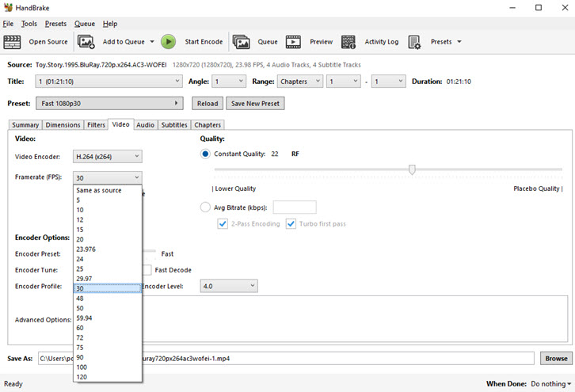Viewport: 575px width, 392px height.
Task: Click the Presets toolbar icon
Action: click(414, 42)
